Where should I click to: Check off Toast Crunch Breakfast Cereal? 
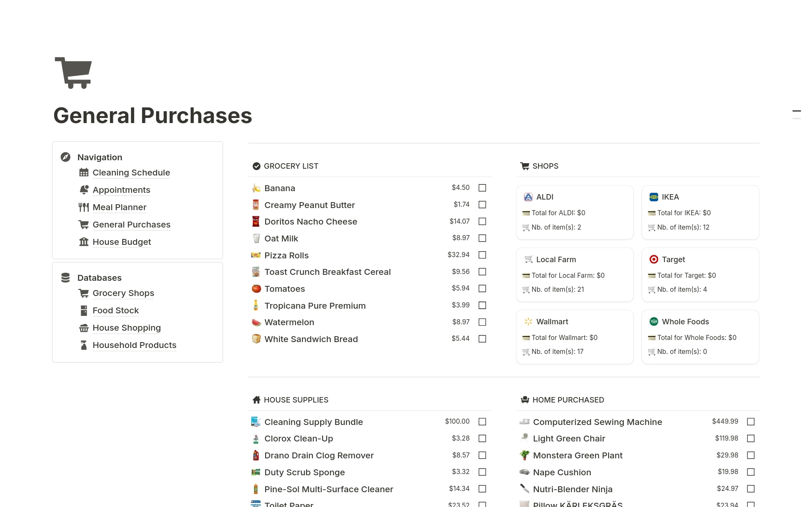click(x=482, y=272)
